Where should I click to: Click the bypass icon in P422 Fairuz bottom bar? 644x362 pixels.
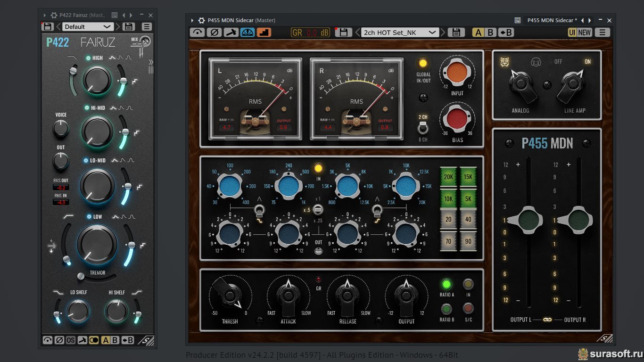pyautogui.click(x=48, y=340)
